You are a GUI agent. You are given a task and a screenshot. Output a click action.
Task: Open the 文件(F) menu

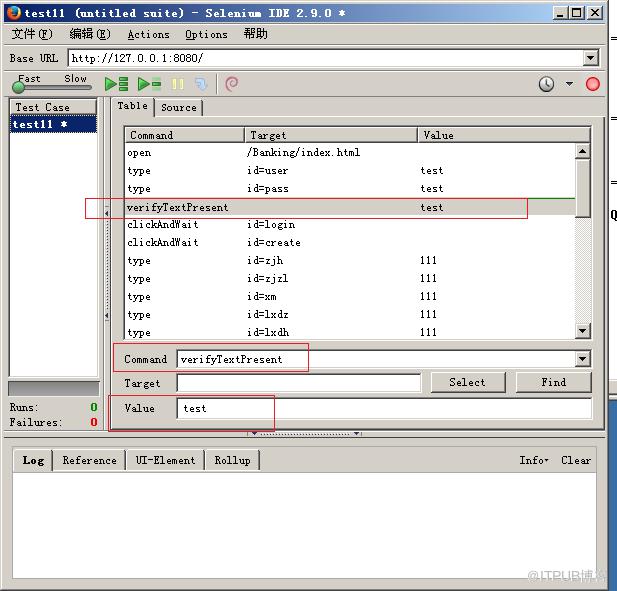32,34
